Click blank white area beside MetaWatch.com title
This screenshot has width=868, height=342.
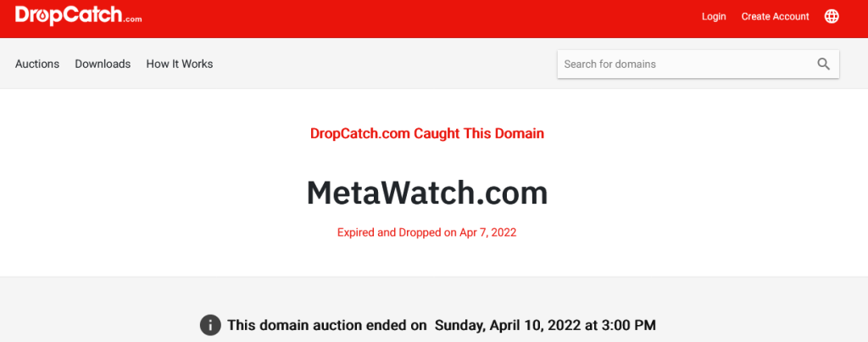tap(692, 193)
